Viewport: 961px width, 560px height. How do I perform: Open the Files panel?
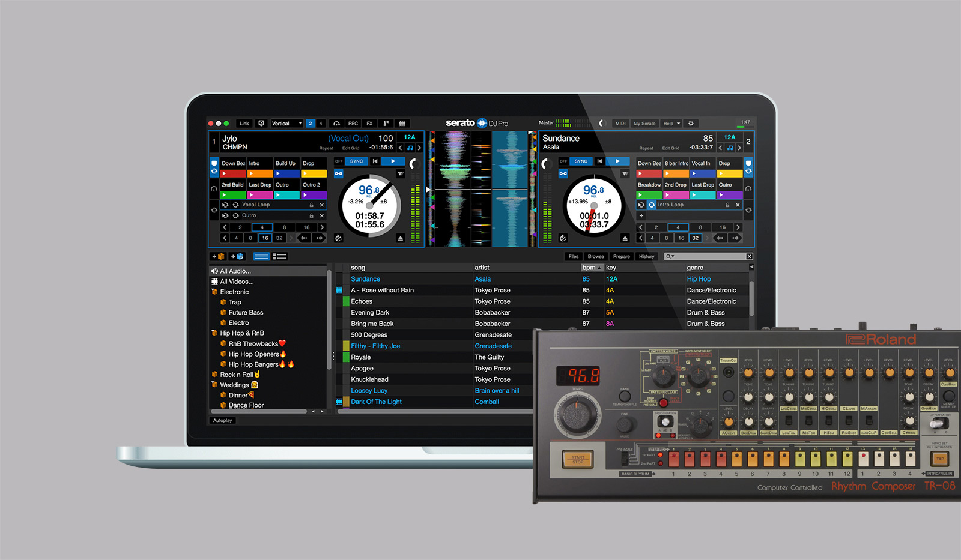point(574,256)
